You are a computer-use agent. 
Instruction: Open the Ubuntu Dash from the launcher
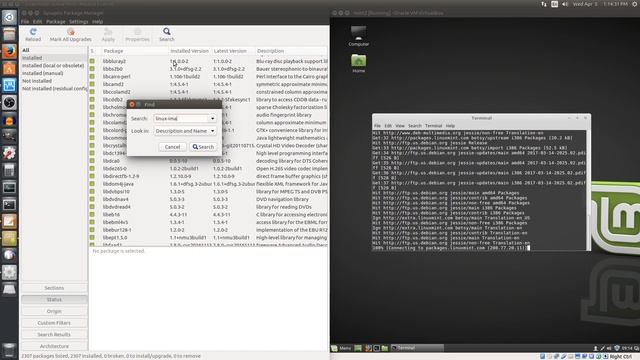pos(9,17)
